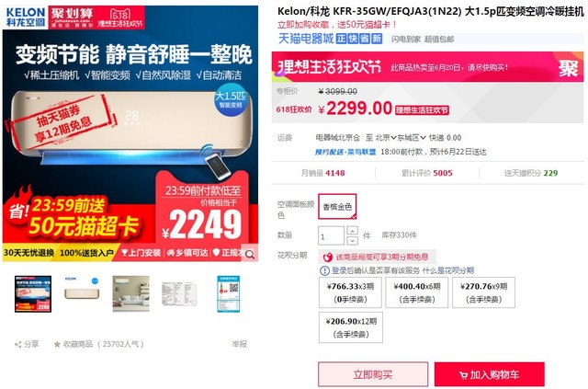Viewport: 588px width, 389px height.
Task: Choose the 12-period ¥206.90 installment plan
Action: (351, 327)
